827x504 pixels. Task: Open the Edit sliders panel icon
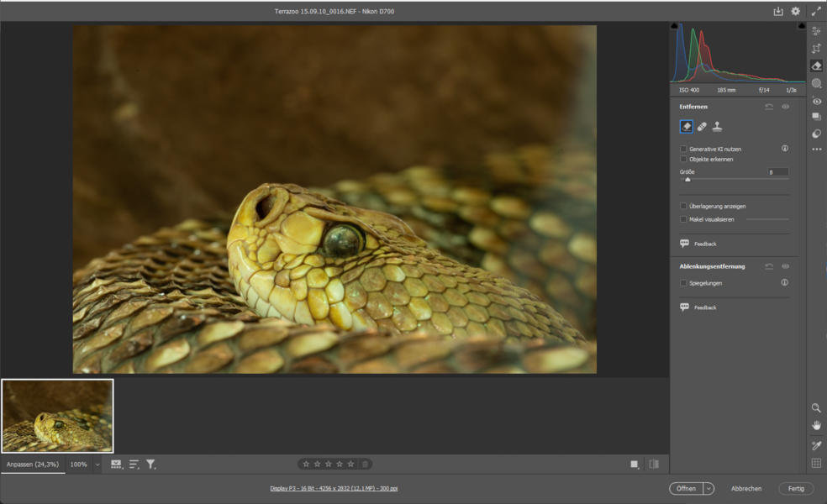pyautogui.click(x=816, y=31)
